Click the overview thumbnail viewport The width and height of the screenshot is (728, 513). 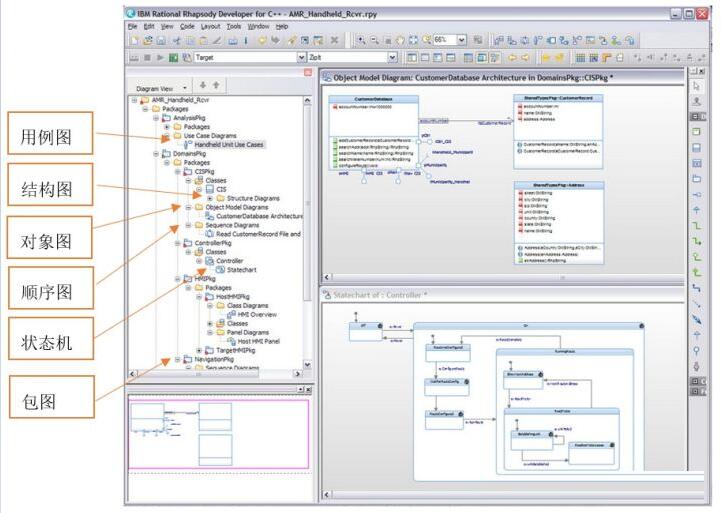(x=218, y=434)
